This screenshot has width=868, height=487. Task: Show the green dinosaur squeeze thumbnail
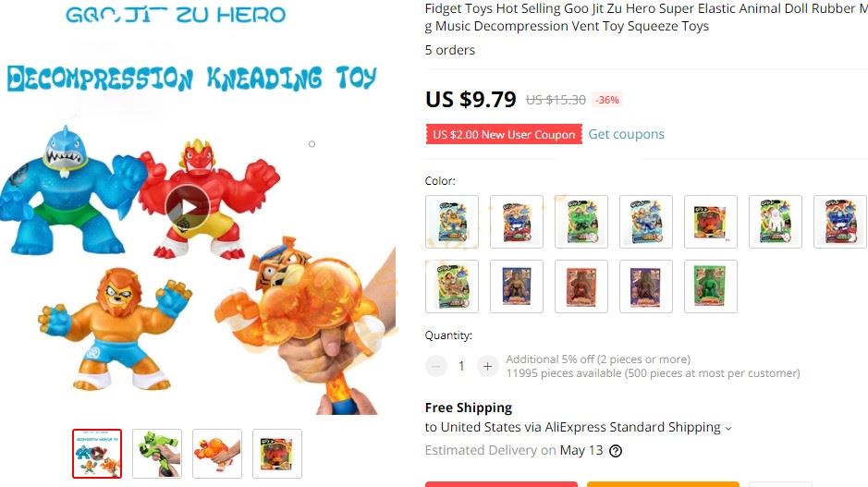157,454
